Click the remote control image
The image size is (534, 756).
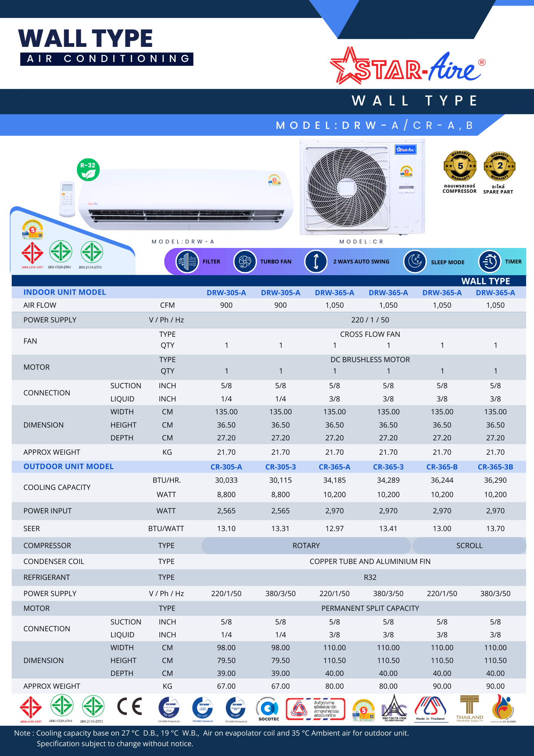[x=67, y=199]
